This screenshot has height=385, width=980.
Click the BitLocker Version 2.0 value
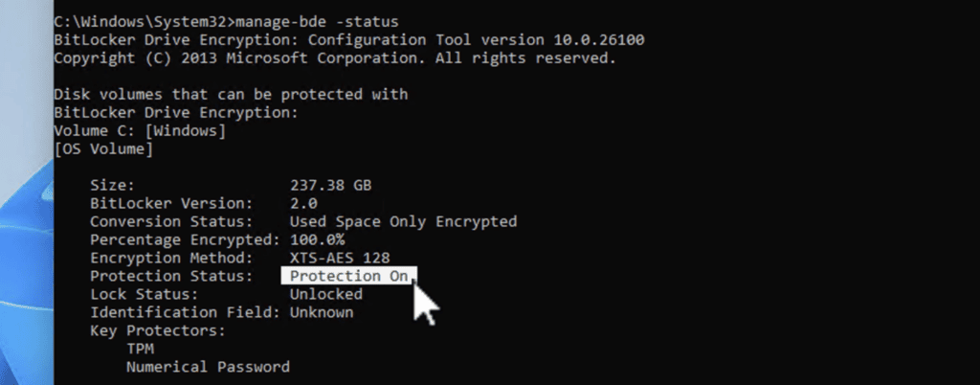click(303, 204)
